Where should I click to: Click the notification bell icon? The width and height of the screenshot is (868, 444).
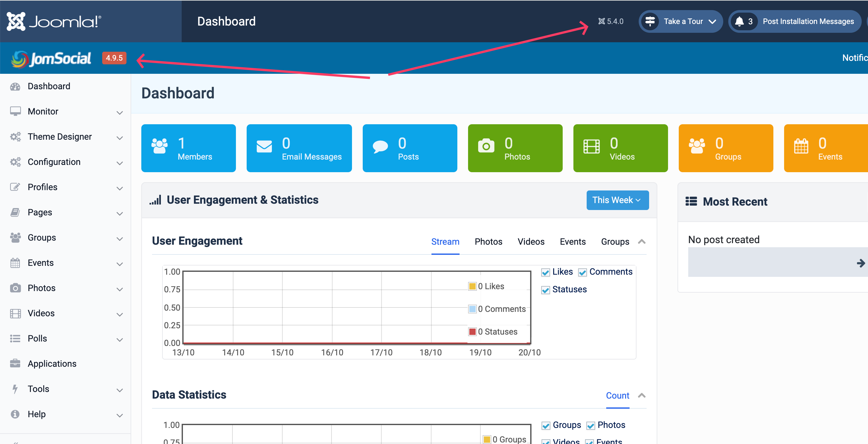coord(739,21)
